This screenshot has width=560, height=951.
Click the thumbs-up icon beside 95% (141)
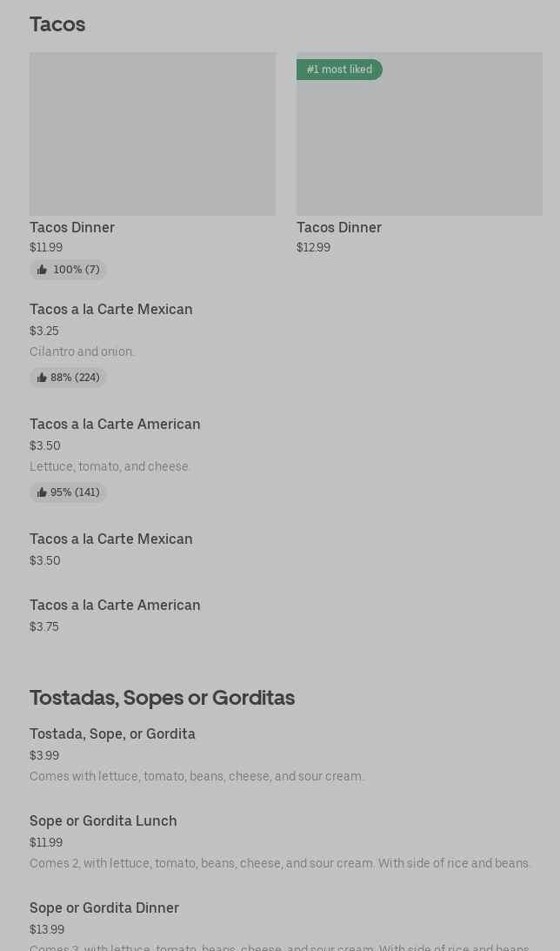[x=42, y=492]
